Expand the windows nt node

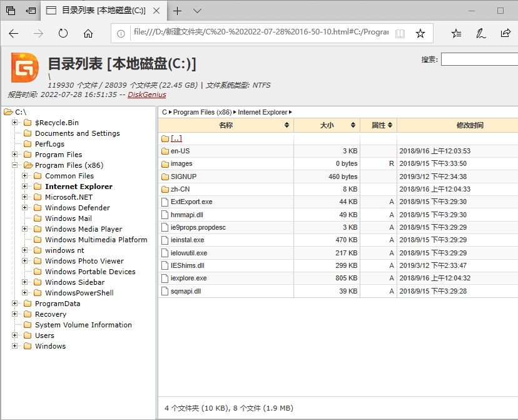click(x=25, y=250)
